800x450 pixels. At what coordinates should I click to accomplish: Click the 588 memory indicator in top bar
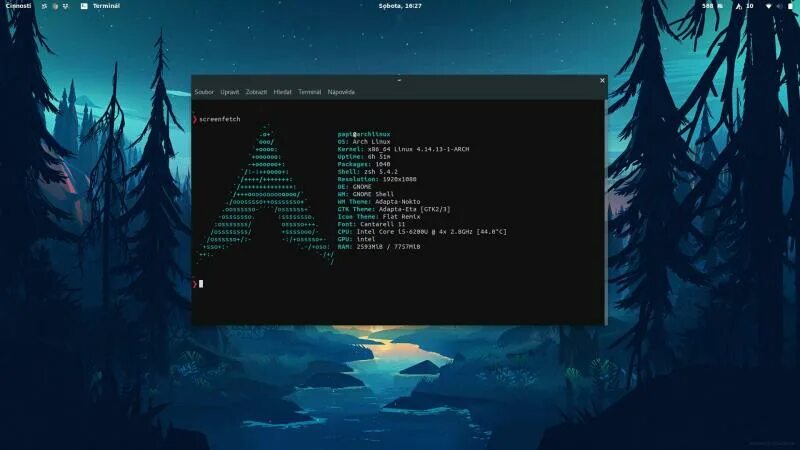(x=712, y=6)
